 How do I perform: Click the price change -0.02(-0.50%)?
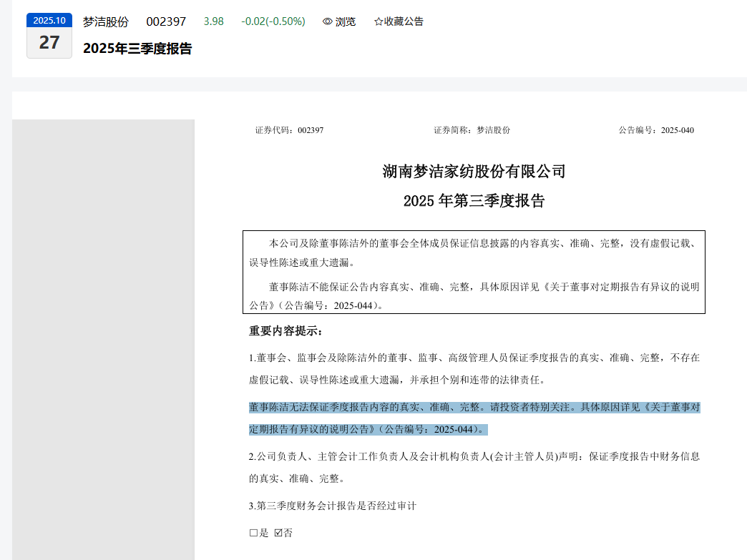click(273, 21)
